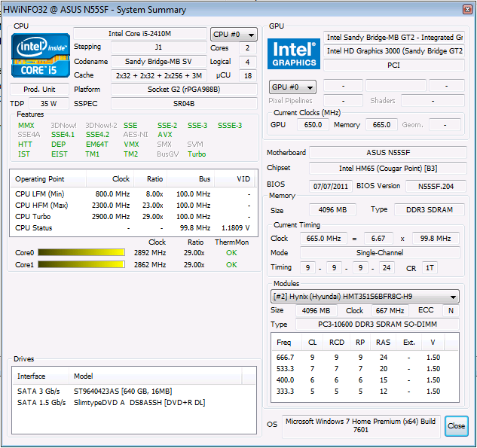Click the Interface column header in Drives
This screenshot has width=477, height=448.
41,376
